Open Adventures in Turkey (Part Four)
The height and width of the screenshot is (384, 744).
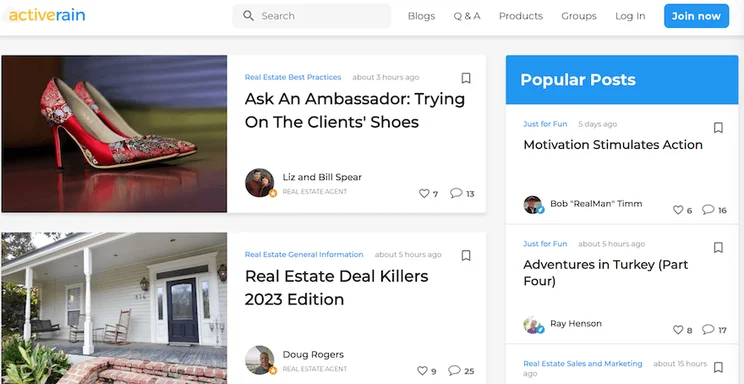(605, 272)
